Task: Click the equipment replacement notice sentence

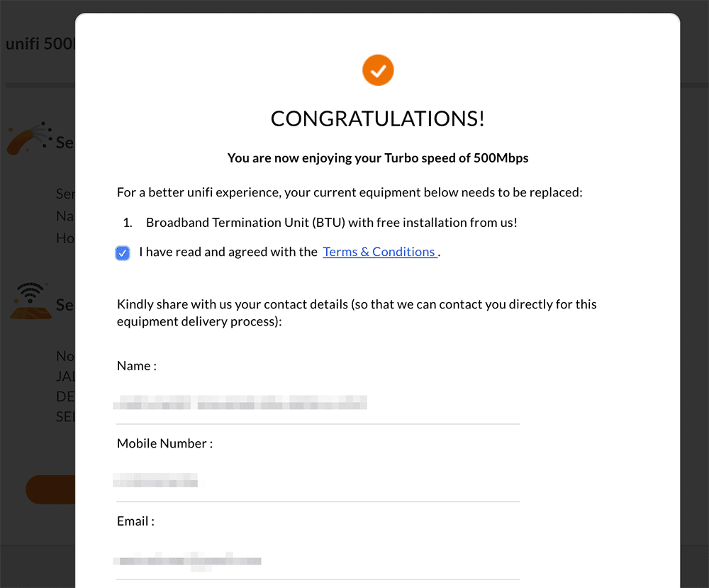Action: pyautogui.click(x=350, y=193)
